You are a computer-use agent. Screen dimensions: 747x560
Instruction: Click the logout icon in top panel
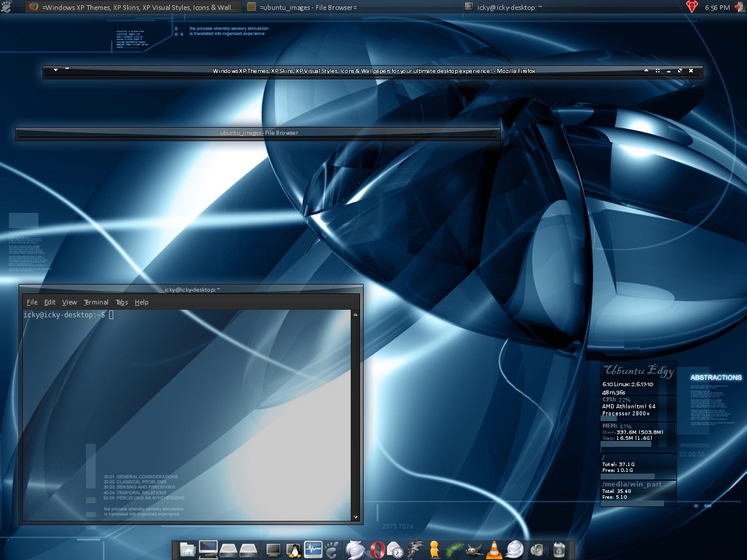point(739,7)
